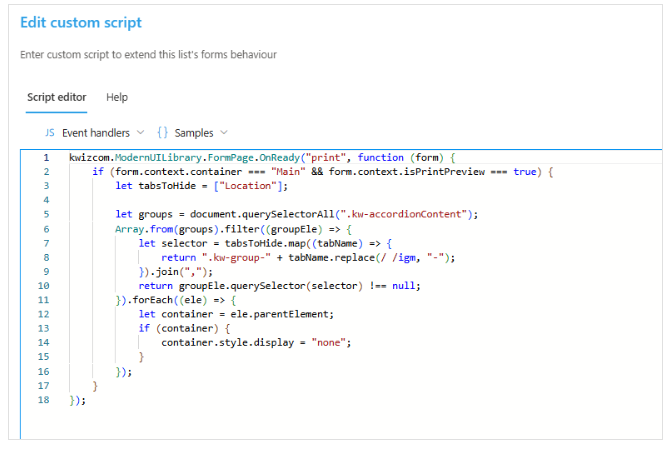
Task: Click .join in line 9
Action: pos(164,272)
